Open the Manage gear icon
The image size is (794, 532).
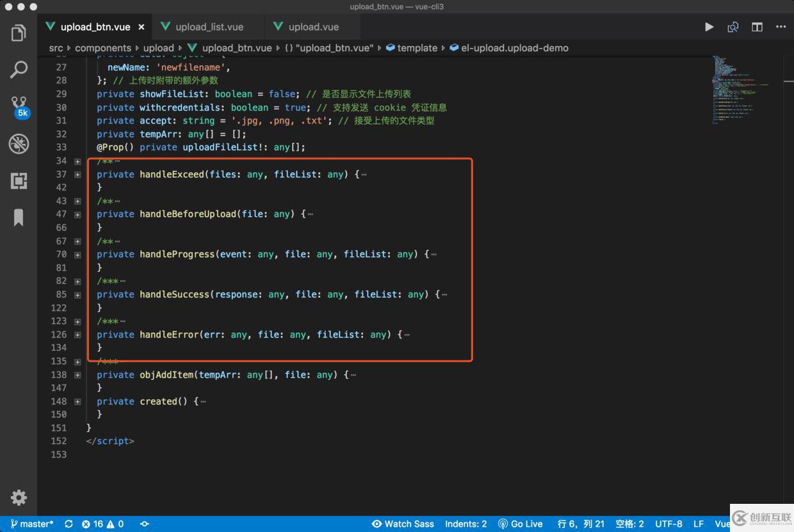pyautogui.click(x=19, y=497)
